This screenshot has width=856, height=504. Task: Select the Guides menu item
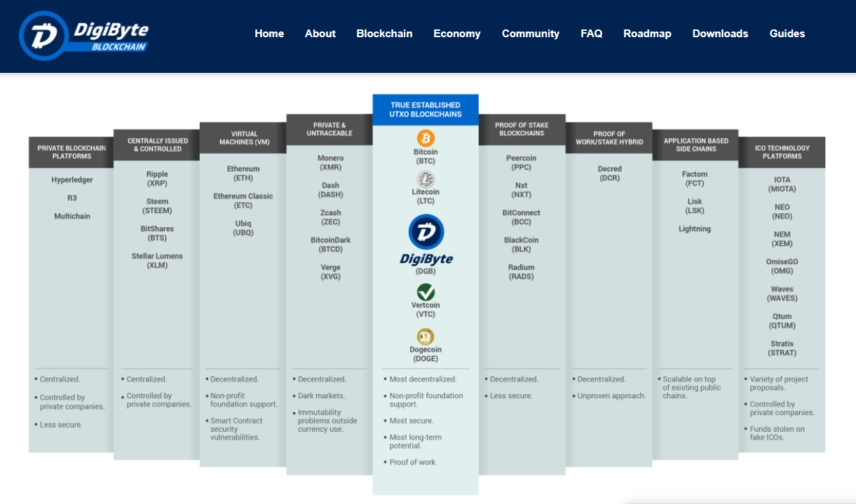(787, 34)
